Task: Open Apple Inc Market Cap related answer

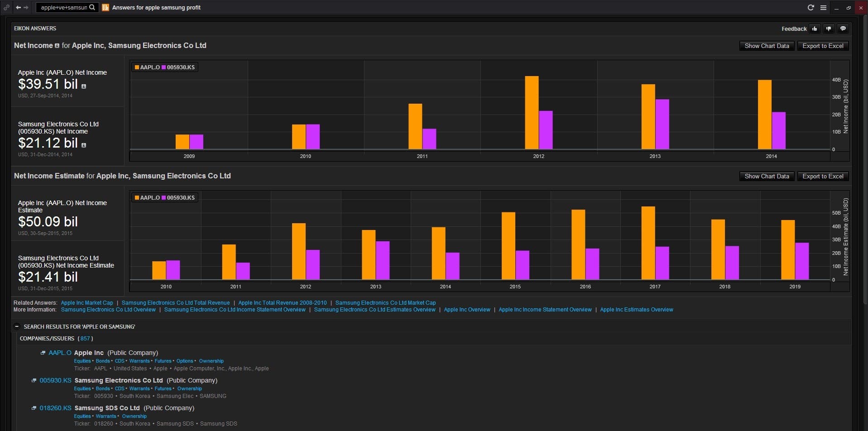Action: click(x=87, y=303)
